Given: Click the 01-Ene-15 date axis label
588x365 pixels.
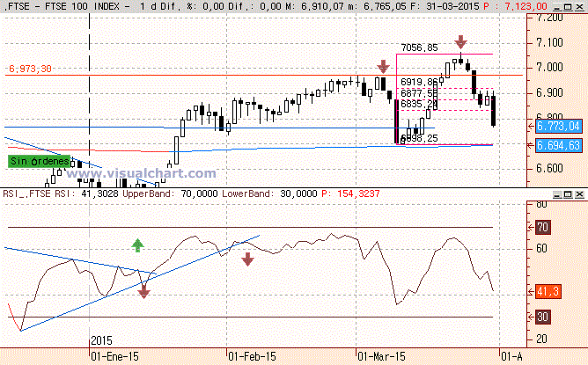Looking at the screenshot, I should [114, 356].
